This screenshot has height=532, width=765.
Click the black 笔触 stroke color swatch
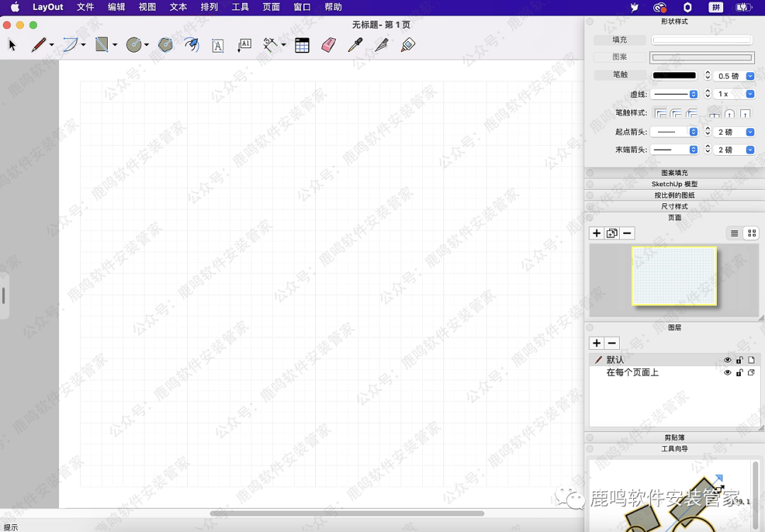[674, 76]
